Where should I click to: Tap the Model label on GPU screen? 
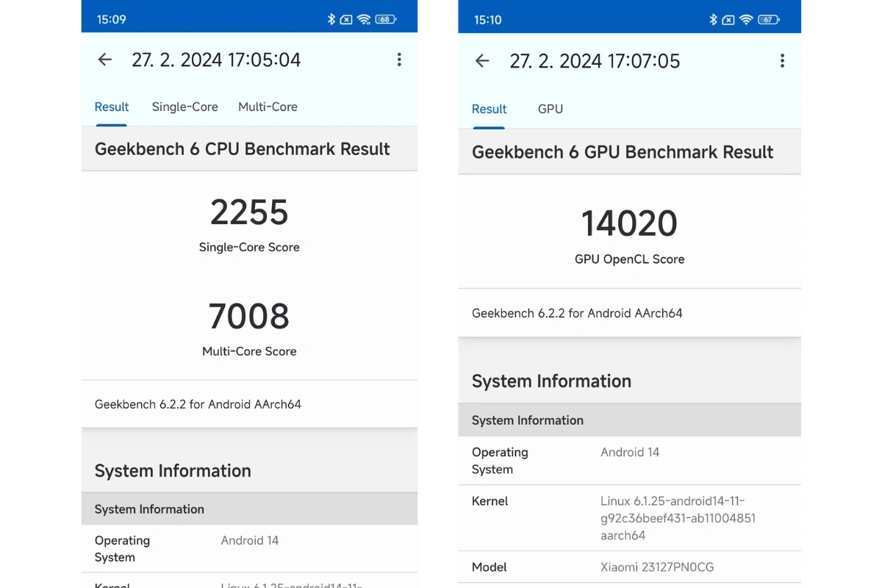489,567
